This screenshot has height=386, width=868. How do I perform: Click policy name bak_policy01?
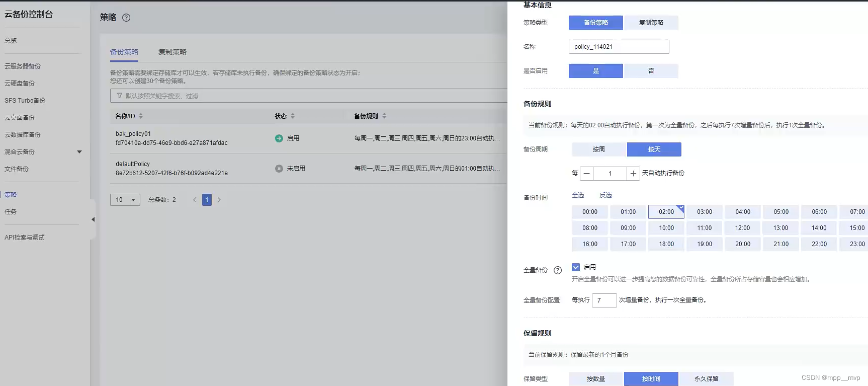point(133,134)
